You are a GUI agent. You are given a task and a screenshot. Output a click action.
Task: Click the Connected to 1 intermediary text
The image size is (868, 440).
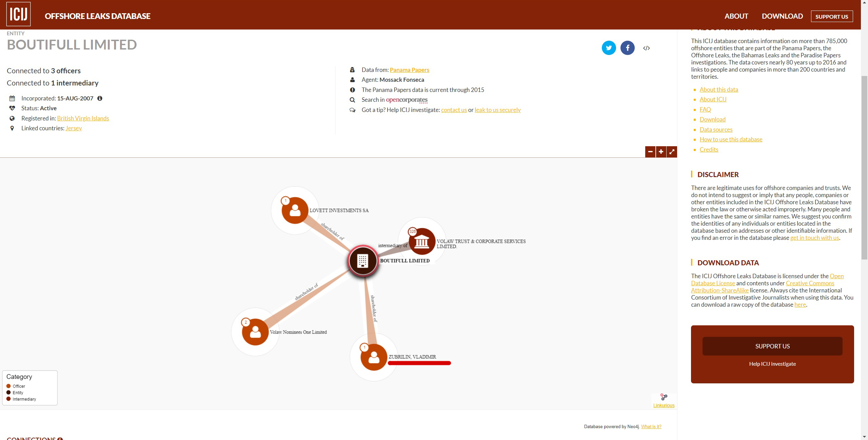coord(53,83)
